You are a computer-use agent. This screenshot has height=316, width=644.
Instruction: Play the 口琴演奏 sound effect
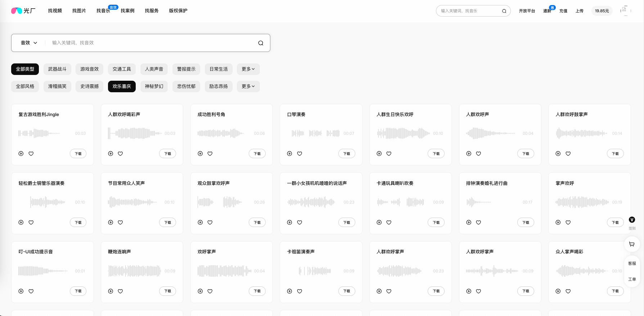289,153
